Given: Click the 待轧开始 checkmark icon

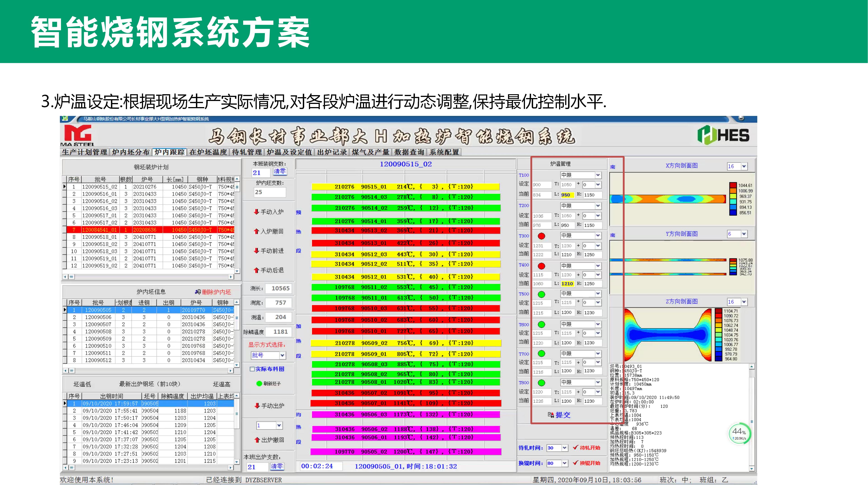Looking at the screenshot, I should [576, 447].
